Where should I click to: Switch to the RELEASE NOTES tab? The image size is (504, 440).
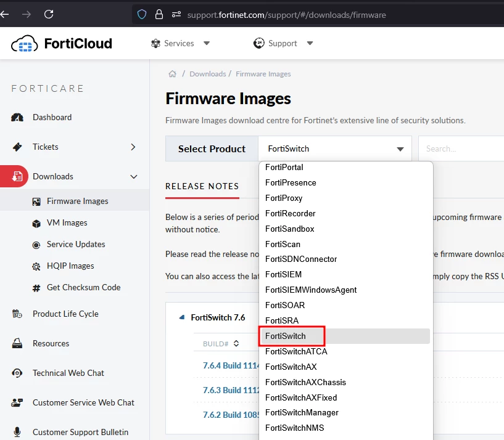pos(202,186)
